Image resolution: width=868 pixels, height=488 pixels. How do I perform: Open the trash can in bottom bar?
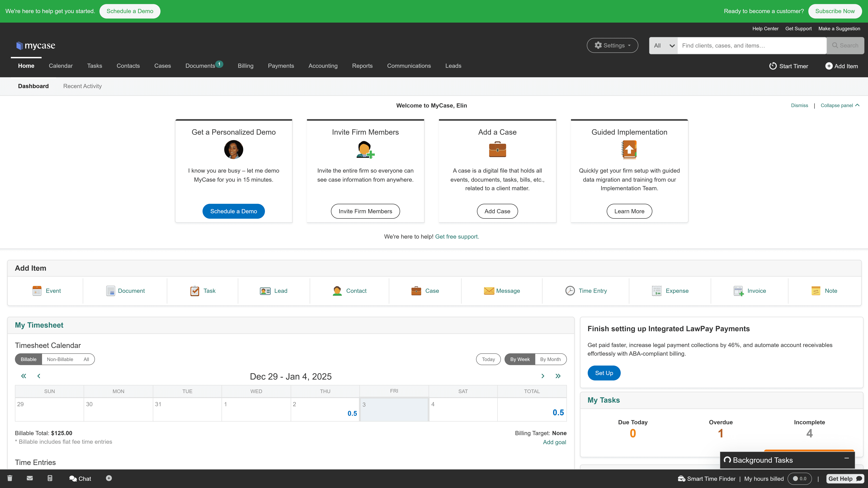click(x=10, y=478)
